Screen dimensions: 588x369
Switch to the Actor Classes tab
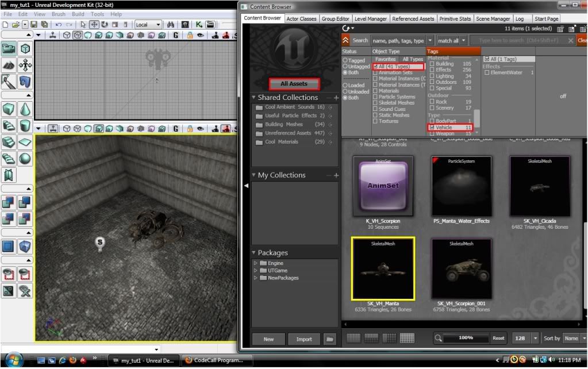click(302, 19)
